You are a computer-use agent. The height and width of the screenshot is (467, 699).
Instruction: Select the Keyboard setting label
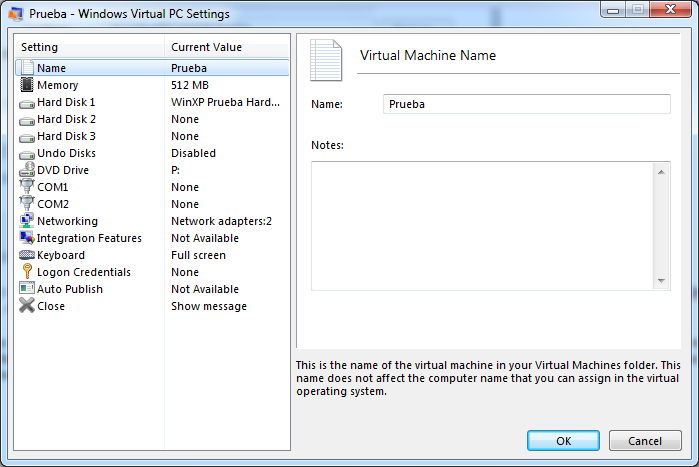(61, 255)
